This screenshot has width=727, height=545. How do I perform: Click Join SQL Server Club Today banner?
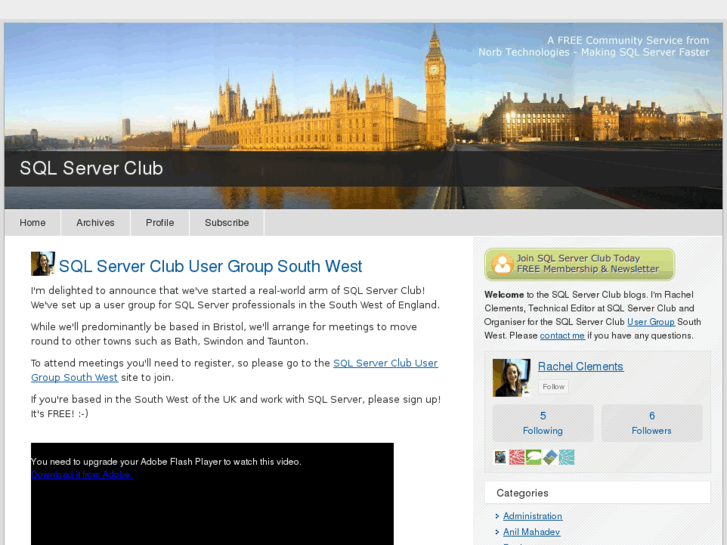coord(579,264)
